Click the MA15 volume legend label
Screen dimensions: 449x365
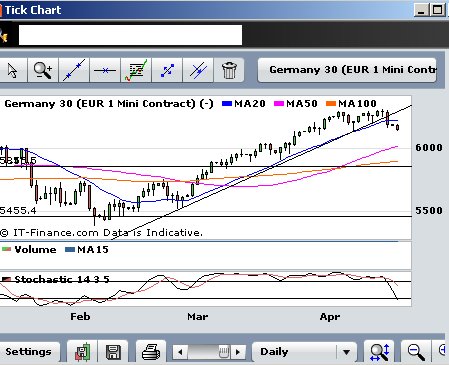93,249
